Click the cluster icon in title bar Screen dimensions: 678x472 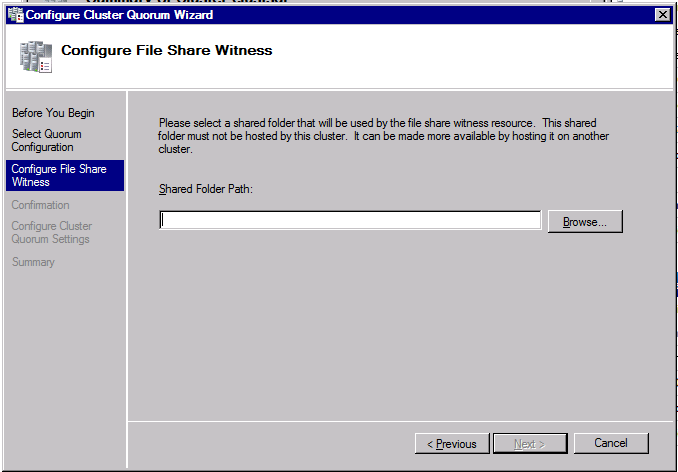pos(16,15)
